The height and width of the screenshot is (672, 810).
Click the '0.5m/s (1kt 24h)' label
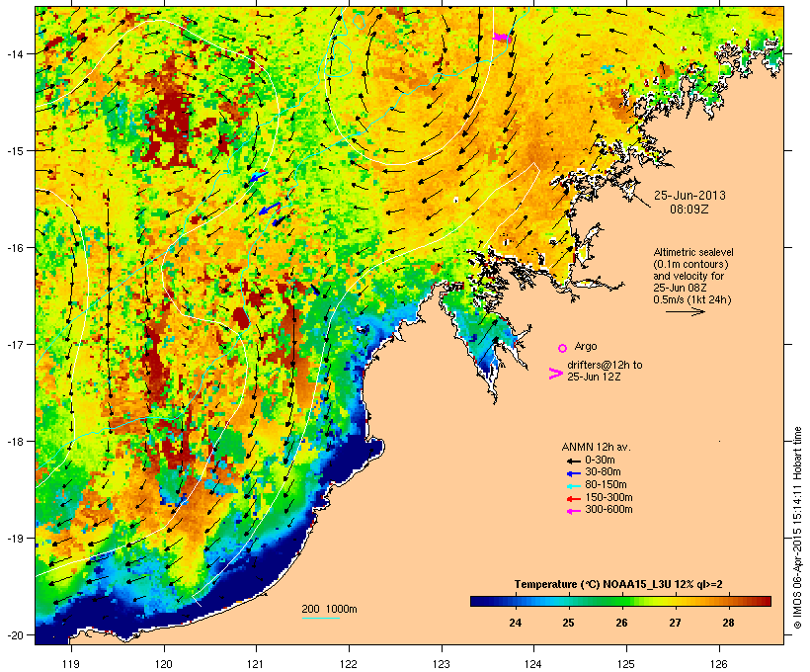pos(692,299)
